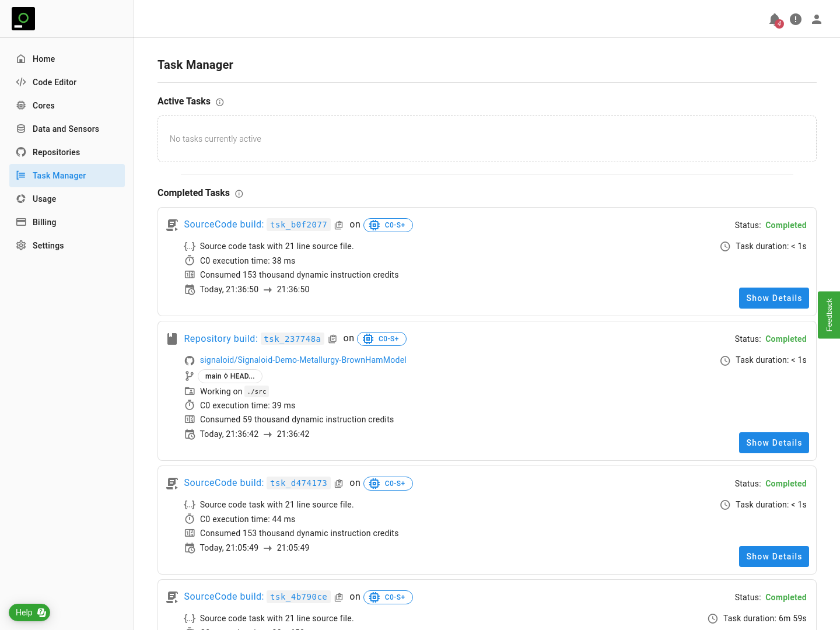The image size is (840, 630).
Task: Copy task ID tsk_b0f2077 using copy icon
Action: (x=339, y=225)
